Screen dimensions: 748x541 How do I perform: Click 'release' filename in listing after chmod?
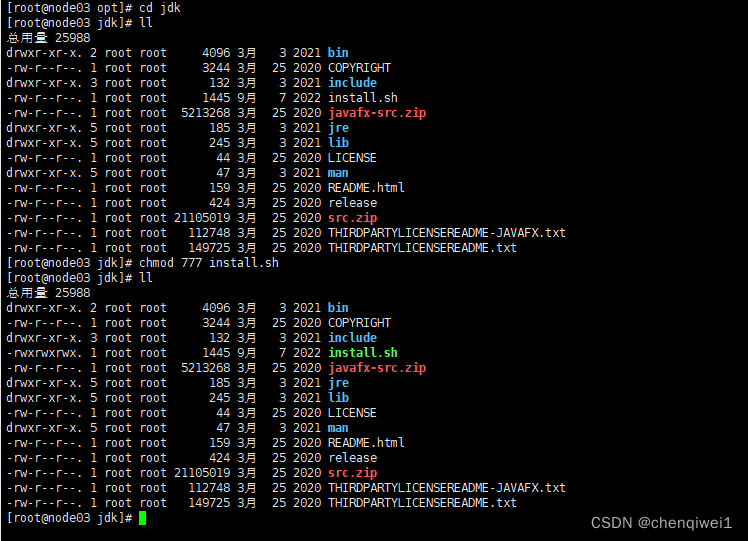pos(353,458)
